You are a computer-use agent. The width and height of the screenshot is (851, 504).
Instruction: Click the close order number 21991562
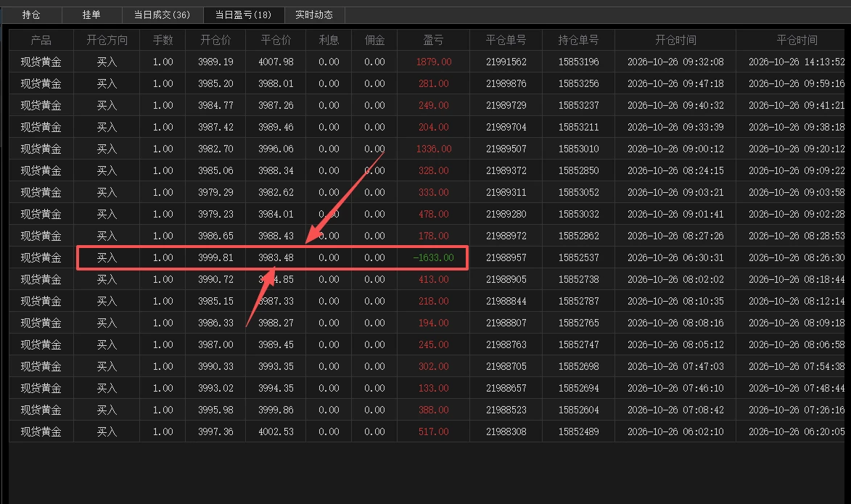coord(506,62)
